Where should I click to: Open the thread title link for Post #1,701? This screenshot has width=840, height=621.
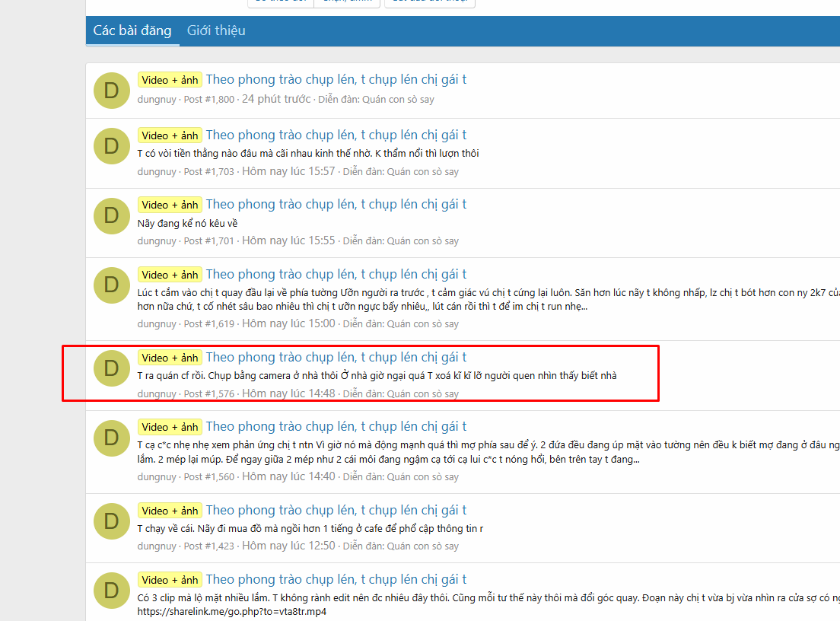(336, 204)
